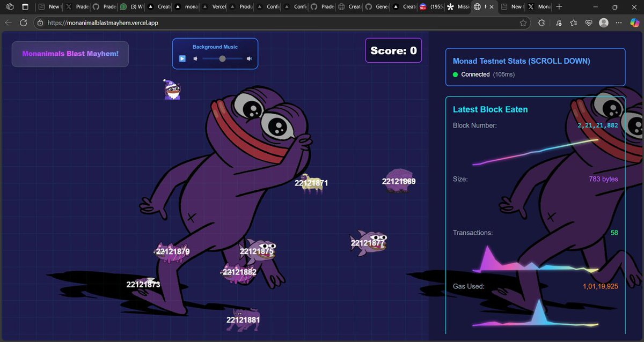Viewport: 644px width, 342px height.
Task: Click the Monanimals Blast Mayhem! title button
Action: 70,54
